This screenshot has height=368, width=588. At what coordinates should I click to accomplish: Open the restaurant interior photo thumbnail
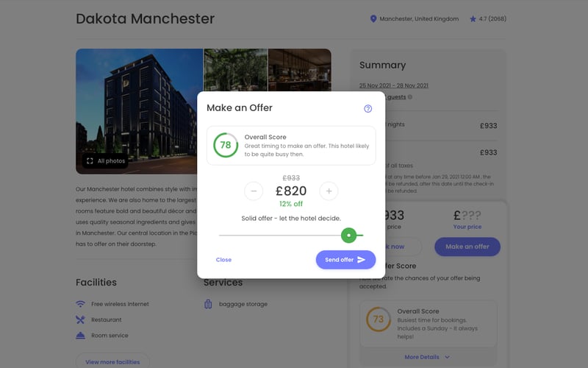click(300, 70)
